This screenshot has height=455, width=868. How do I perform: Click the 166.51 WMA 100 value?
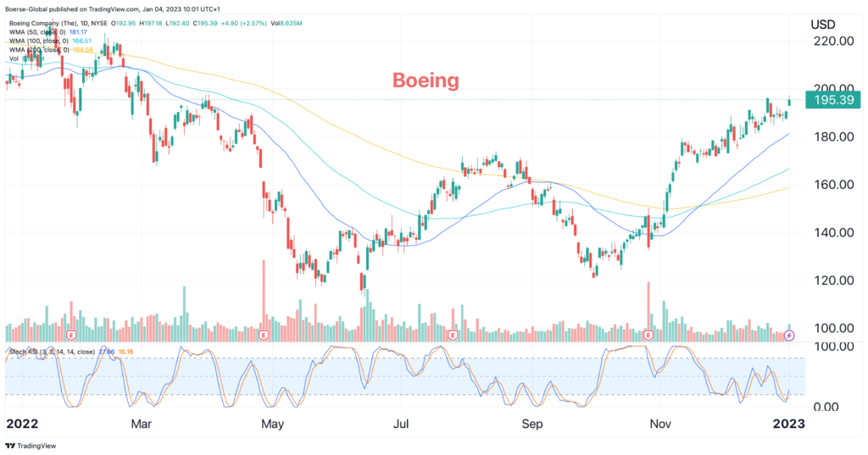[x=82, y=41]
